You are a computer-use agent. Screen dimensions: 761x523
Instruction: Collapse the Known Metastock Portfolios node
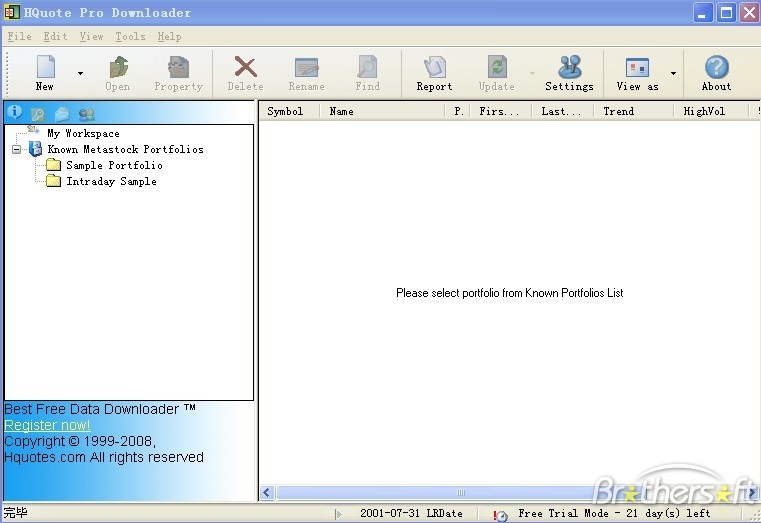pyautogui.click(x=17, y=149)
